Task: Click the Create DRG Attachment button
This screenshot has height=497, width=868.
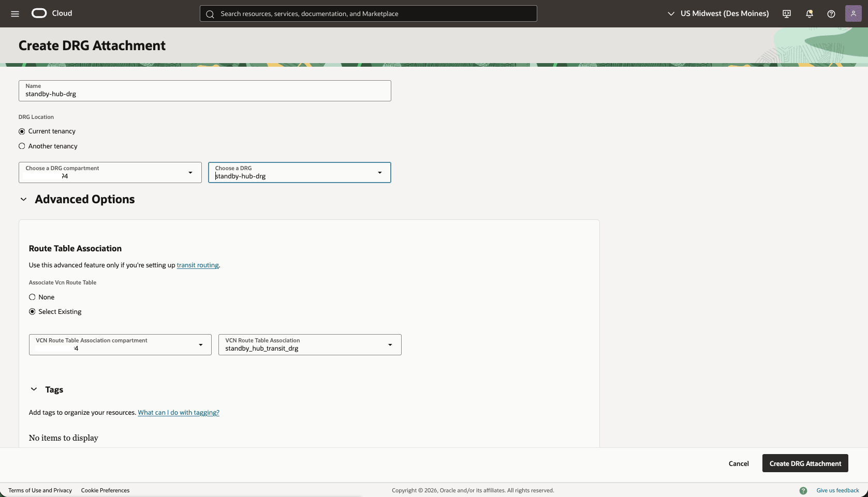Action: [805, 463]
